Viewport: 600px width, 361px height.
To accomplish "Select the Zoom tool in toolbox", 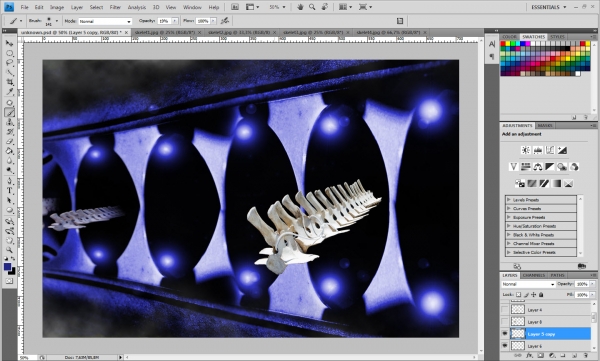I will [9, 250].
